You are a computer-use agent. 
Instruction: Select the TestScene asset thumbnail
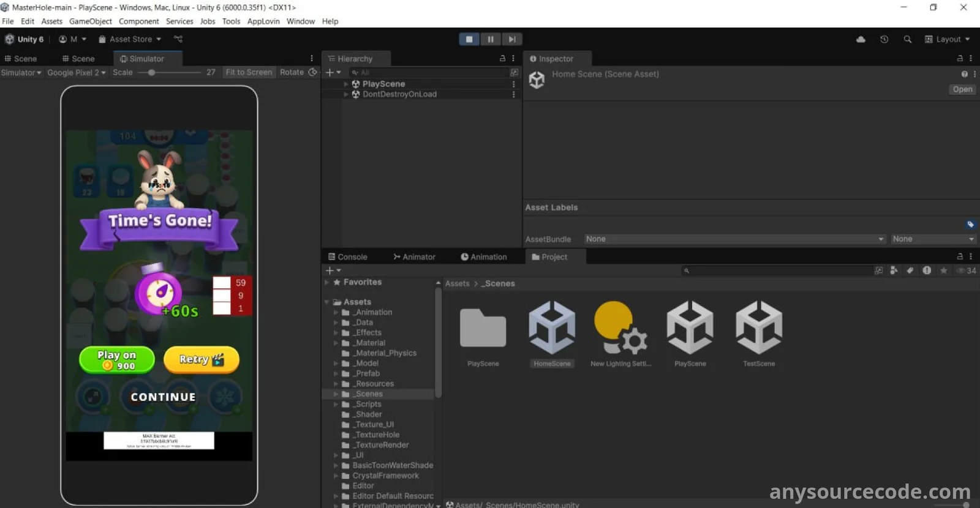pyautogui.click(x=758, y=327)
